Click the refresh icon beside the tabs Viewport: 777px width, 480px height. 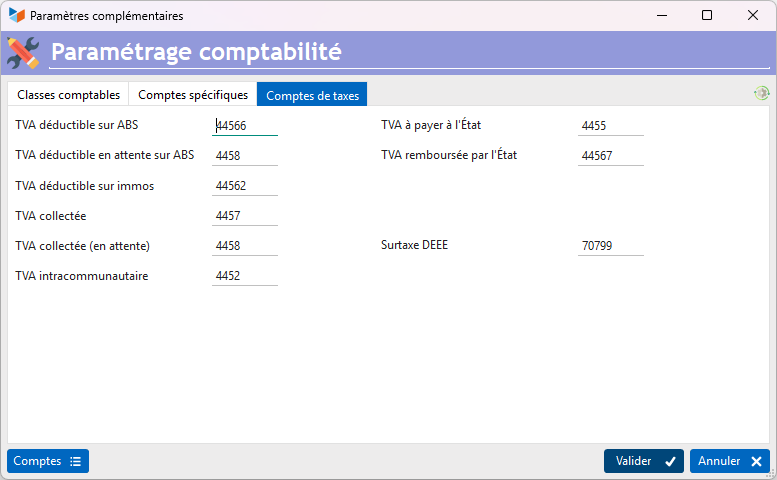[x=762, y=93]
